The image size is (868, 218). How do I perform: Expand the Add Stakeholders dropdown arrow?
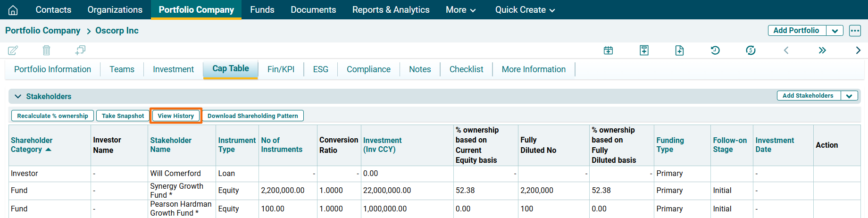849,96
